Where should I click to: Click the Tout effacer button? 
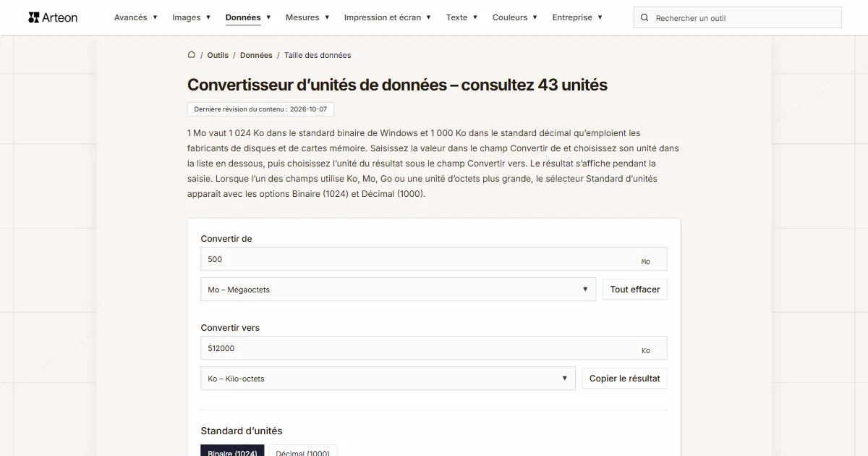click(x=635, y=290)
